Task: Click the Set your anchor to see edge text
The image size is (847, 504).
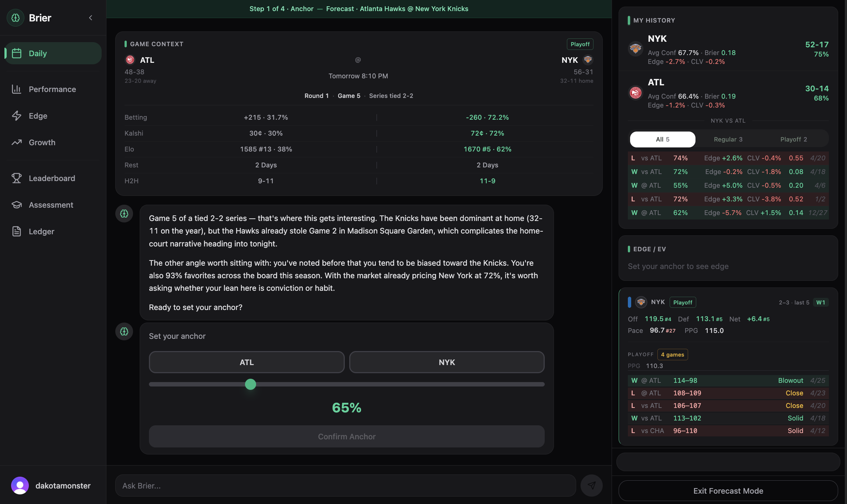Action: tap(678, 266)
